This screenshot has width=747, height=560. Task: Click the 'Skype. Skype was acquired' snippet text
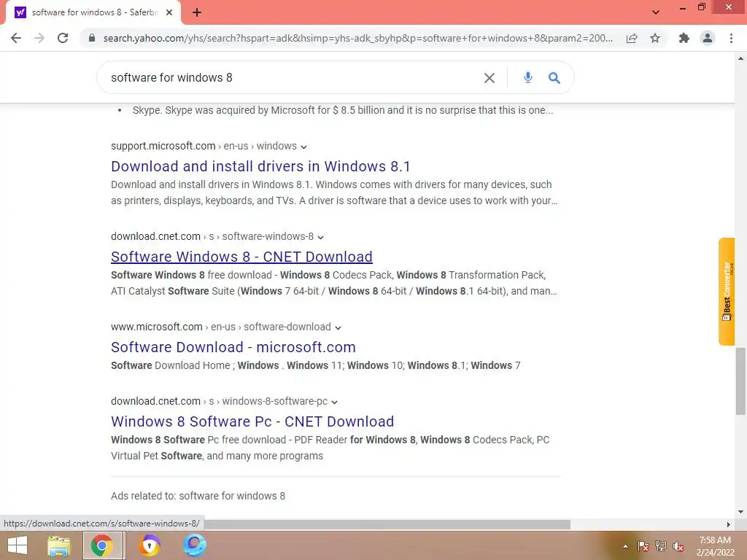tap(343, 111)
